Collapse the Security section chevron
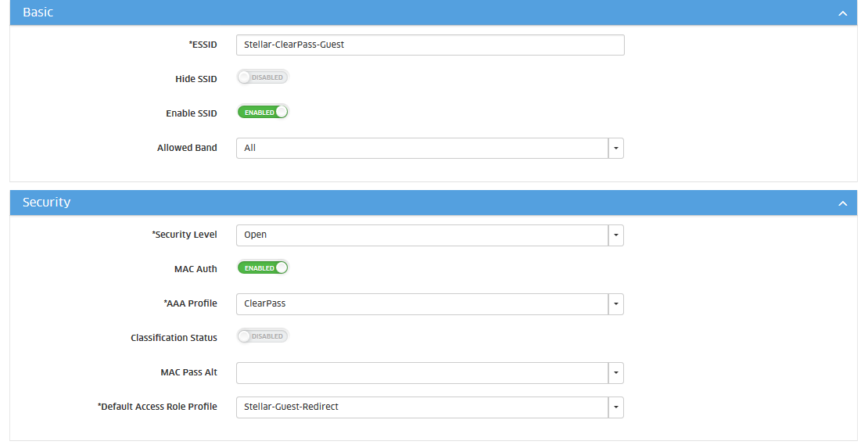868x445 pixels. (842, 203)
